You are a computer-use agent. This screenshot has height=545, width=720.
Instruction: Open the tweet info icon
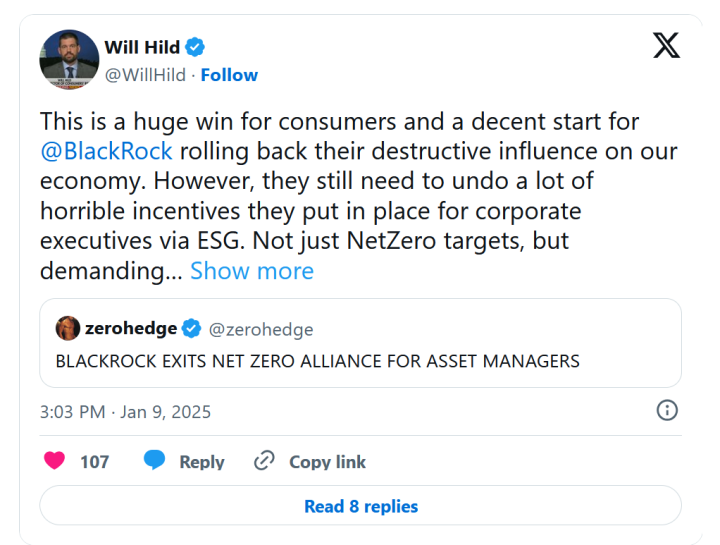point(667,410)
